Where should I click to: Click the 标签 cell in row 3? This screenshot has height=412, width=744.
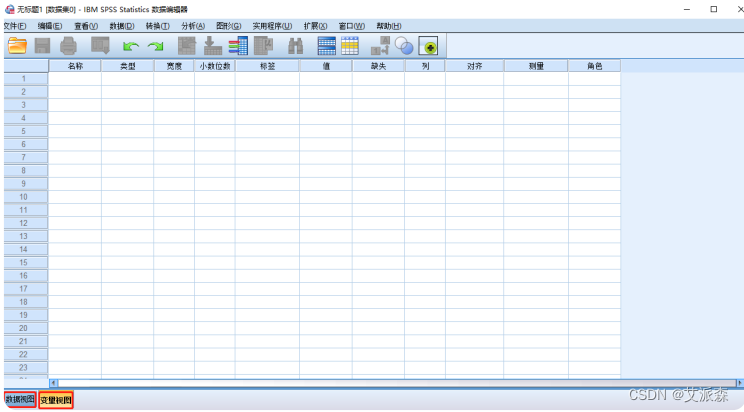[268, 105]
